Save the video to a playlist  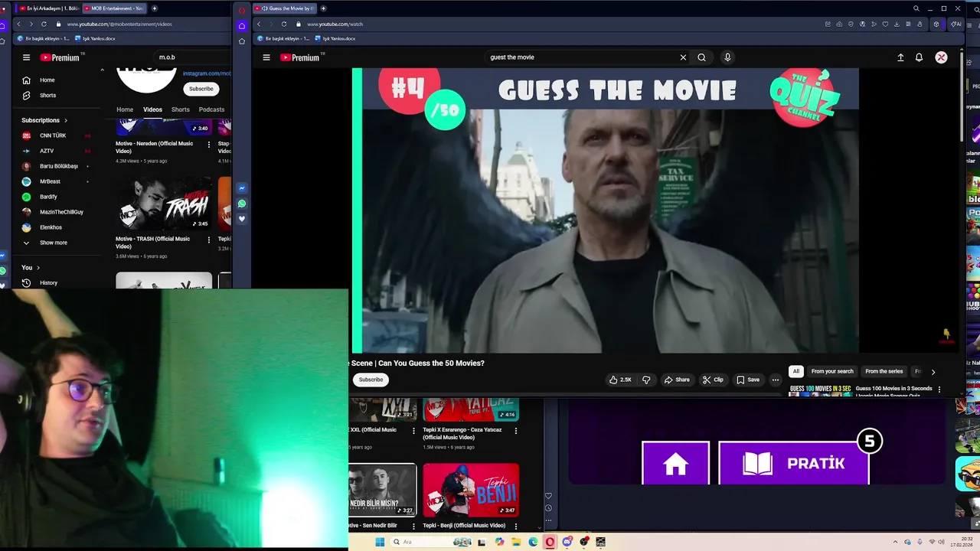coord(748,380)
